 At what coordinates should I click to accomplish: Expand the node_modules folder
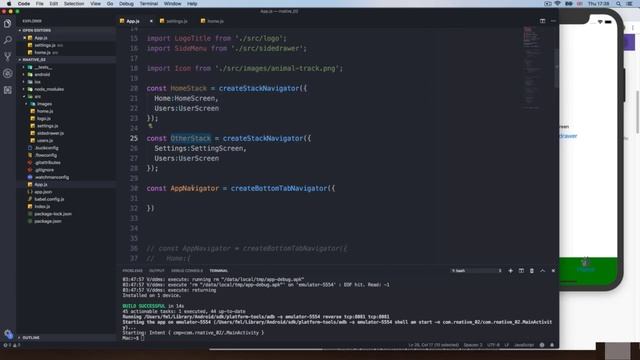[49, 89]
